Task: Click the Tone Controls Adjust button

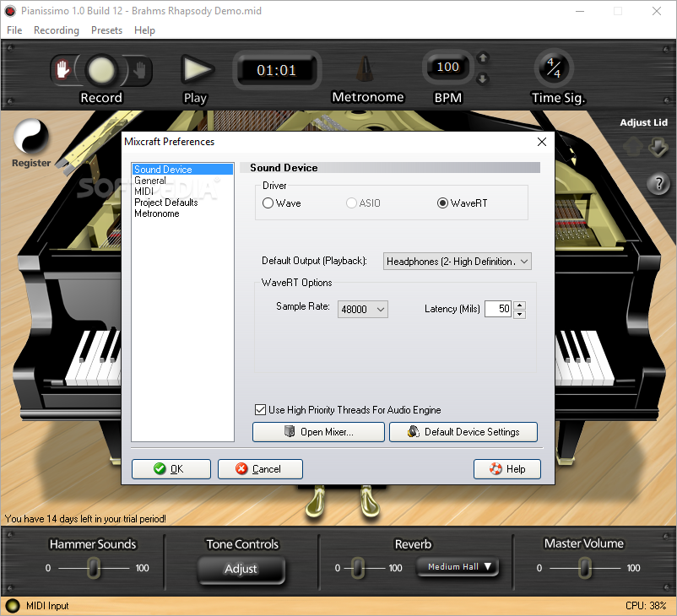Action: pyautogui.click(x=241, y=569)
